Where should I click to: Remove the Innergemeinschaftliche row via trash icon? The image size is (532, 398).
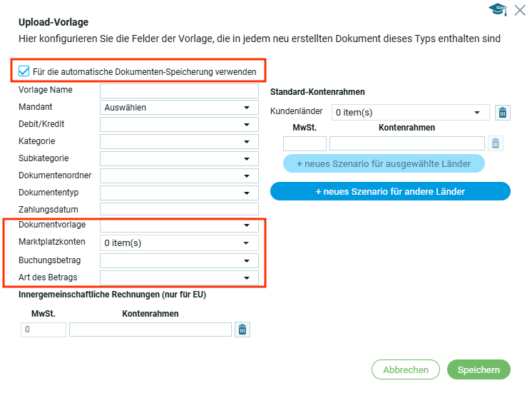coord(242,330)
